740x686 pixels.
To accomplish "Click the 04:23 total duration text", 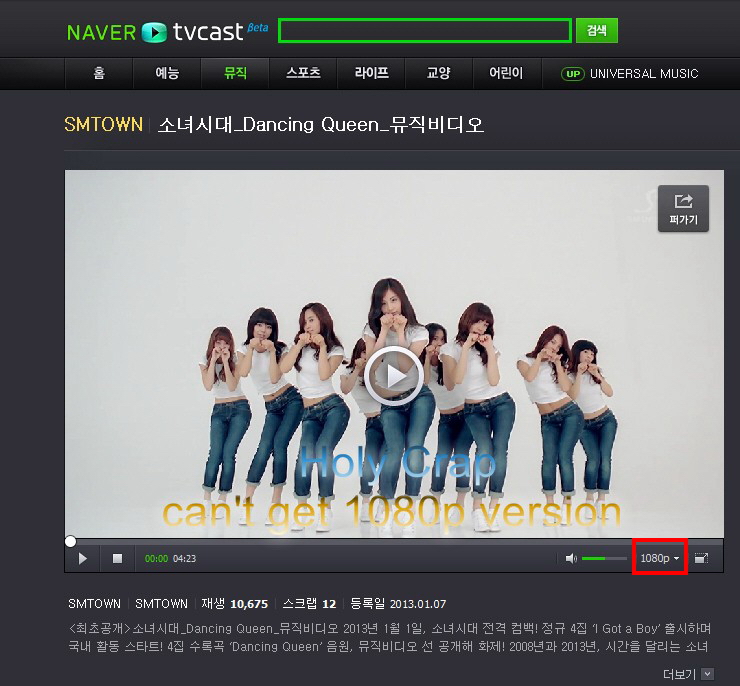I will click(x=184, y=559).
